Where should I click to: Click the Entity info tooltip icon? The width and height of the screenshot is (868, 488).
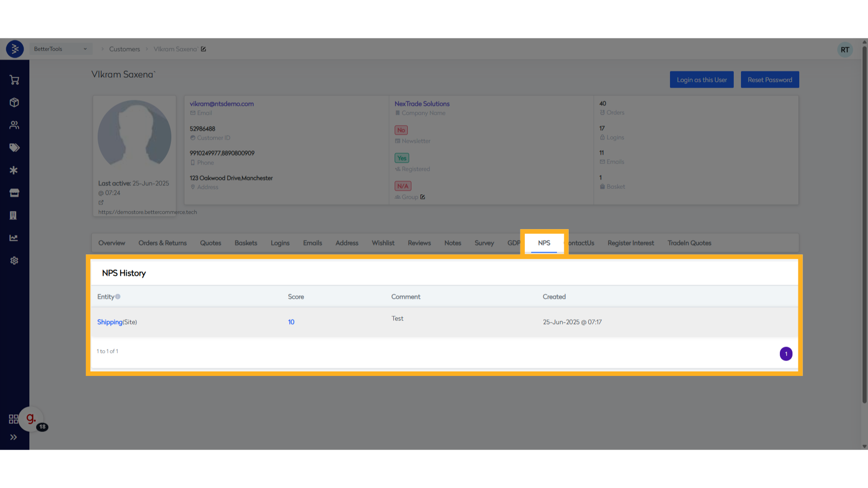[118, 297]
